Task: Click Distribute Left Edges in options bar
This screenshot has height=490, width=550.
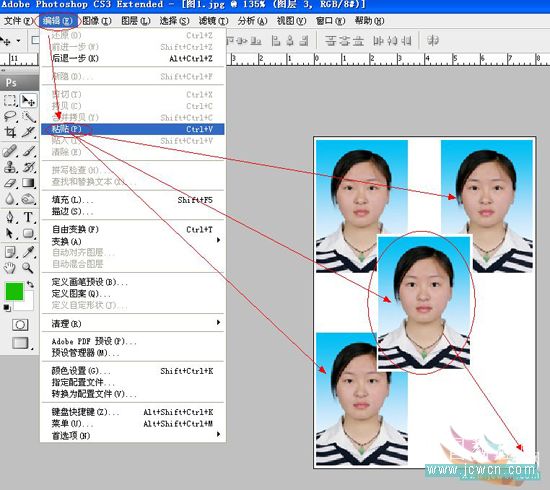Action: 378,41
